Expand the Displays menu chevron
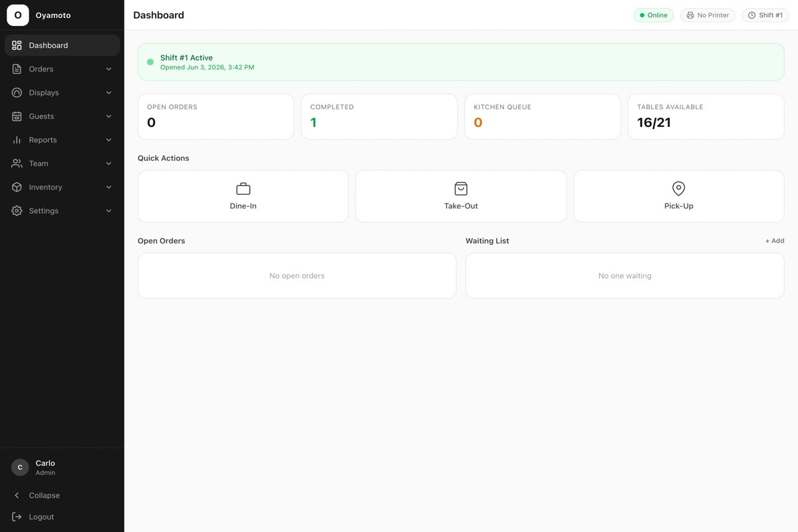This screenshot has width=798, height=532. 109,92
